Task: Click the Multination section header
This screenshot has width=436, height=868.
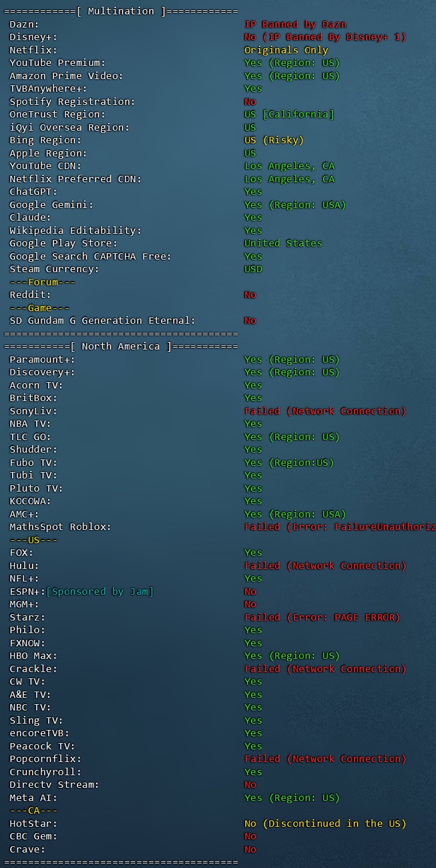Action: click(x=121, y=11)
